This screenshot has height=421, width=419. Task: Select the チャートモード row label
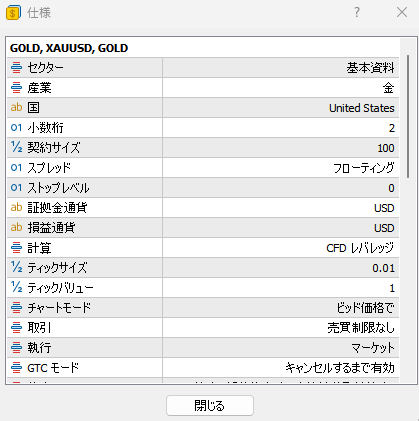(x=59, y=308)
